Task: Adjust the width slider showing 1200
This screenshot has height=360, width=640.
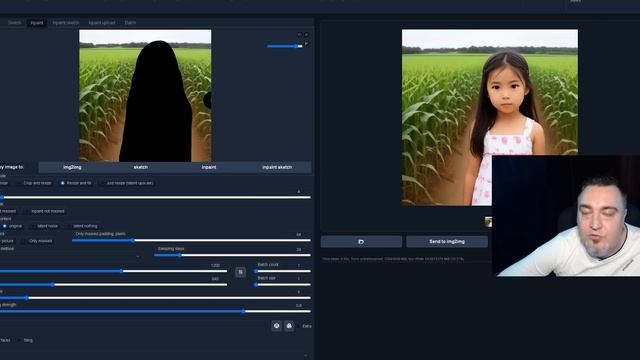Action: (x=113, y=271)
